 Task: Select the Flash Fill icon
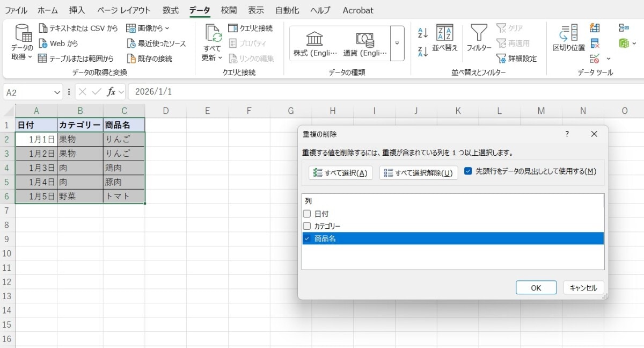point(595,28)
